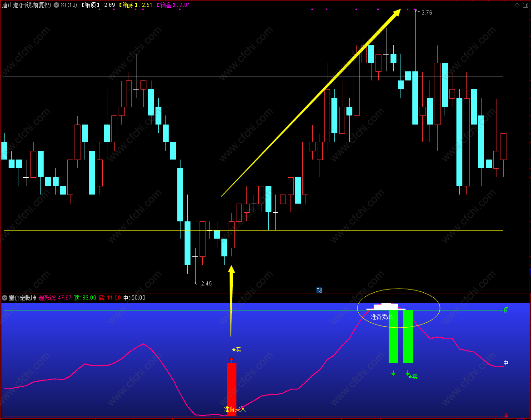The height and width of the screenshot is (420, 531).
Task: Click the 【箱顶】 2.69 value
Action: (98, 5)
